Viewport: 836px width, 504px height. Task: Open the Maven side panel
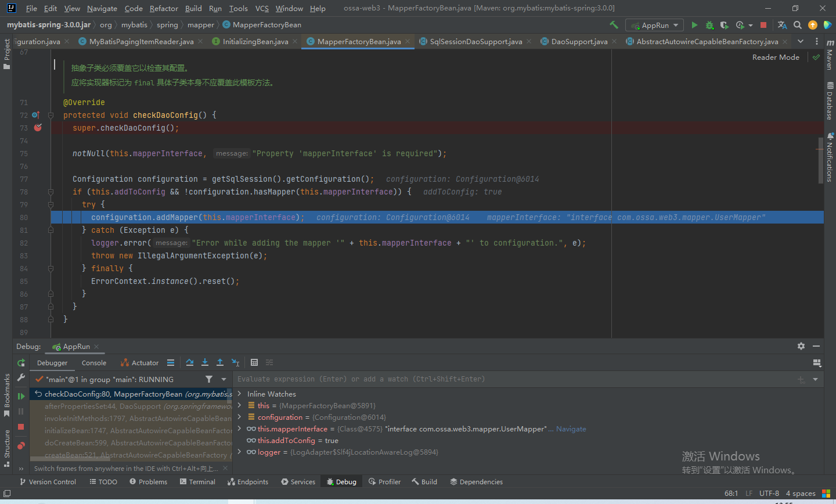click(x=830, y=55)
